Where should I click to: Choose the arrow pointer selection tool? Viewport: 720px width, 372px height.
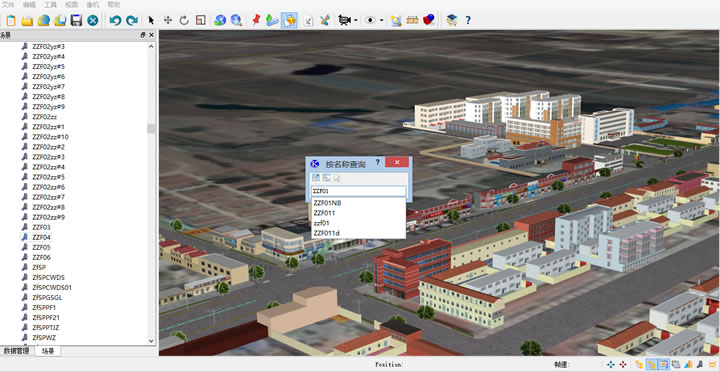click(151, 20)
